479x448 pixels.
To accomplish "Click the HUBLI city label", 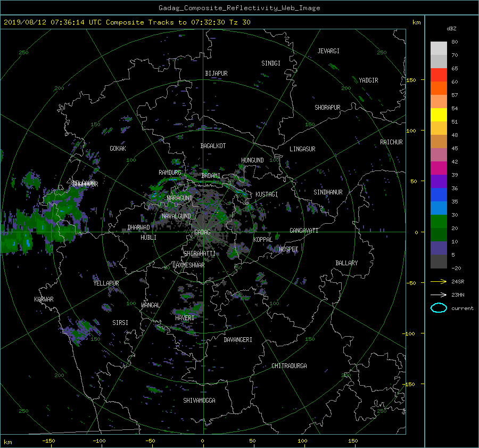I will click(148, 238).
